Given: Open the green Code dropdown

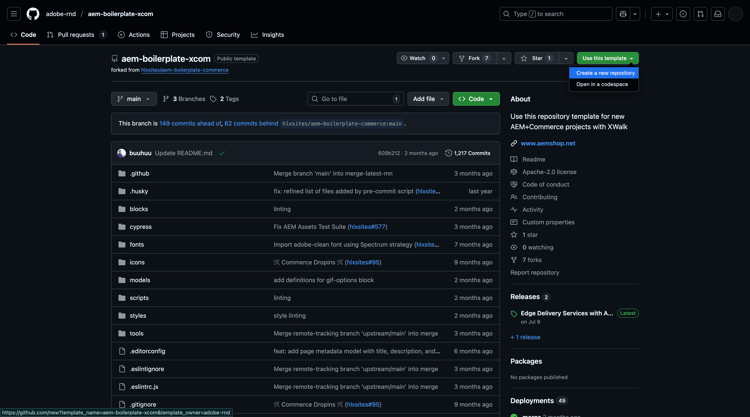Looking at the screenshot, I should [476, 99].
